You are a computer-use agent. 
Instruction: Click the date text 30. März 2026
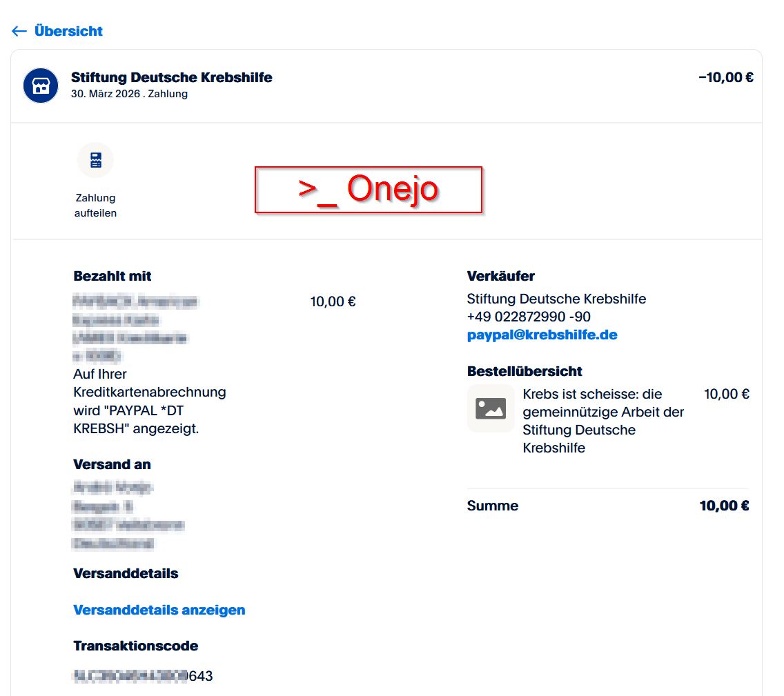point(105,94)
